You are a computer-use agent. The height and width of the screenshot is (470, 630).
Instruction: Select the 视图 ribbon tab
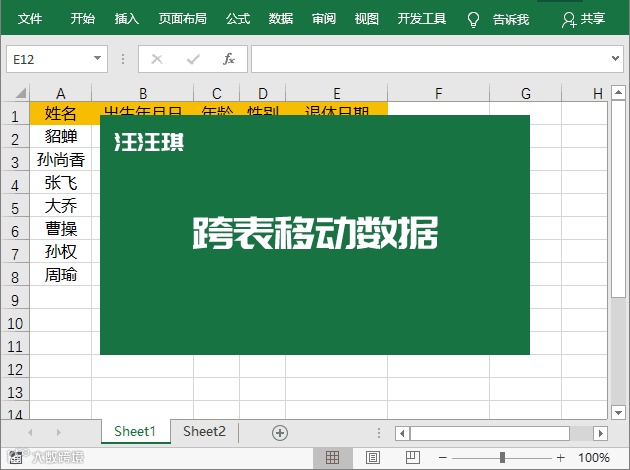coord(366,18)
